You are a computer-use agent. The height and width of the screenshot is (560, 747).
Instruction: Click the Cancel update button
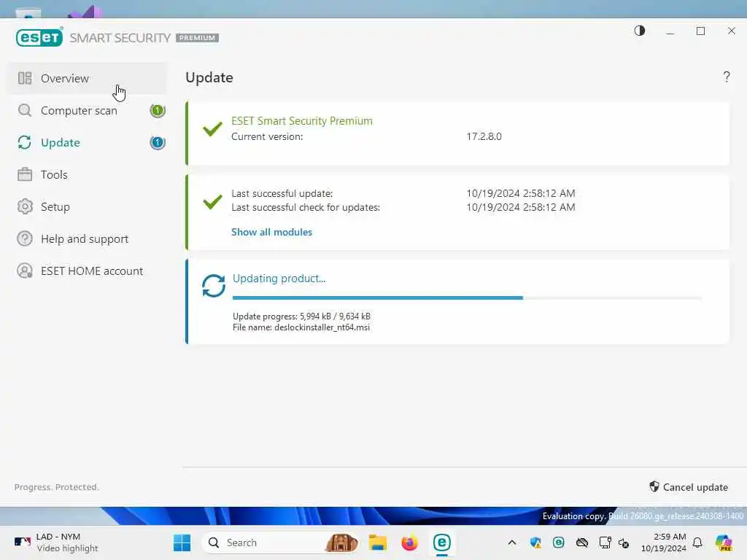(689, 486)
